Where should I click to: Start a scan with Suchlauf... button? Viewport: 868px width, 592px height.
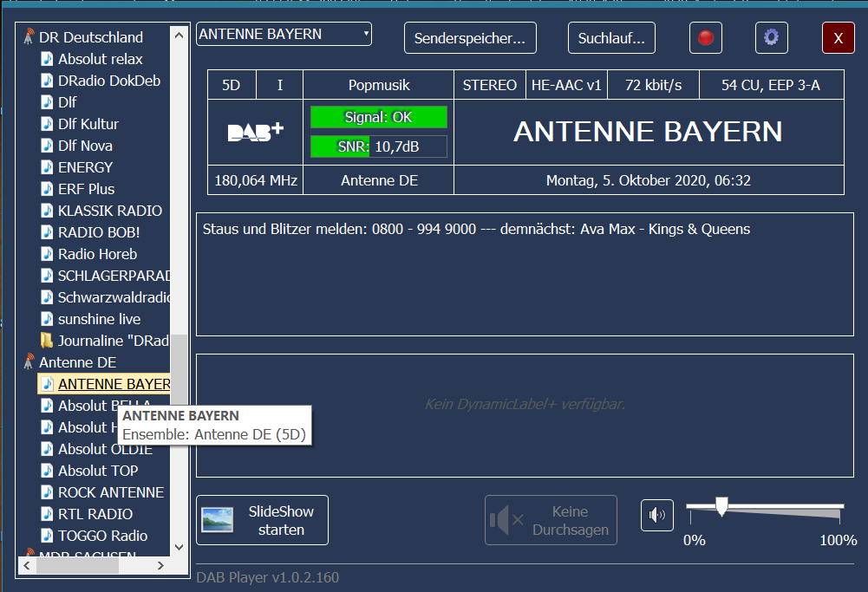pos(611,38)
